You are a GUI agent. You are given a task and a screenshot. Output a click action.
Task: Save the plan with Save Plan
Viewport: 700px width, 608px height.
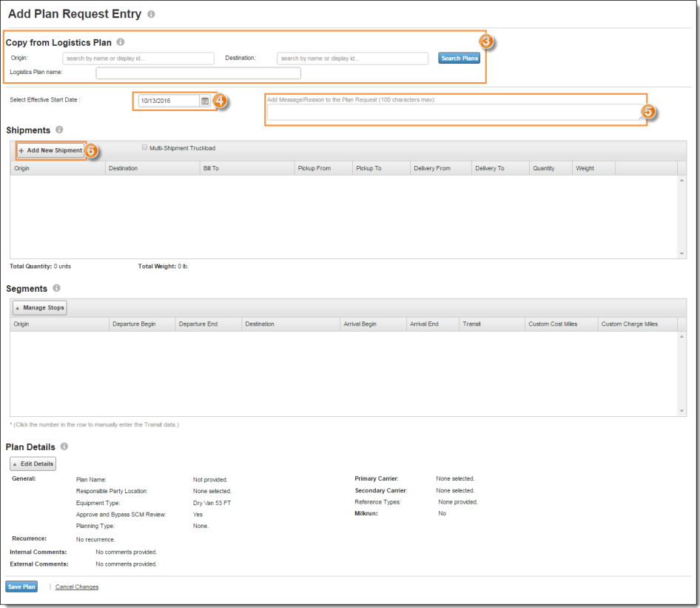point(21,587)
